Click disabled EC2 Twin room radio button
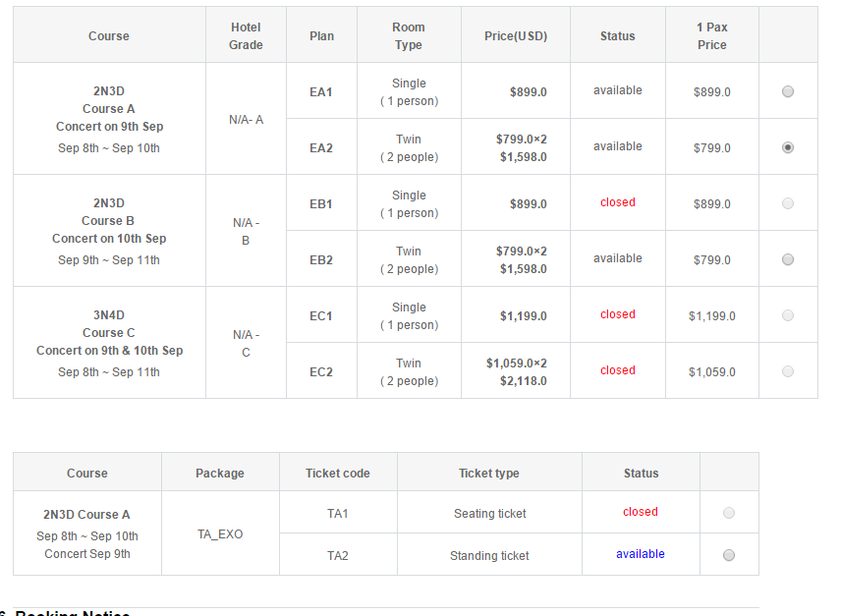 click(788, 371)
